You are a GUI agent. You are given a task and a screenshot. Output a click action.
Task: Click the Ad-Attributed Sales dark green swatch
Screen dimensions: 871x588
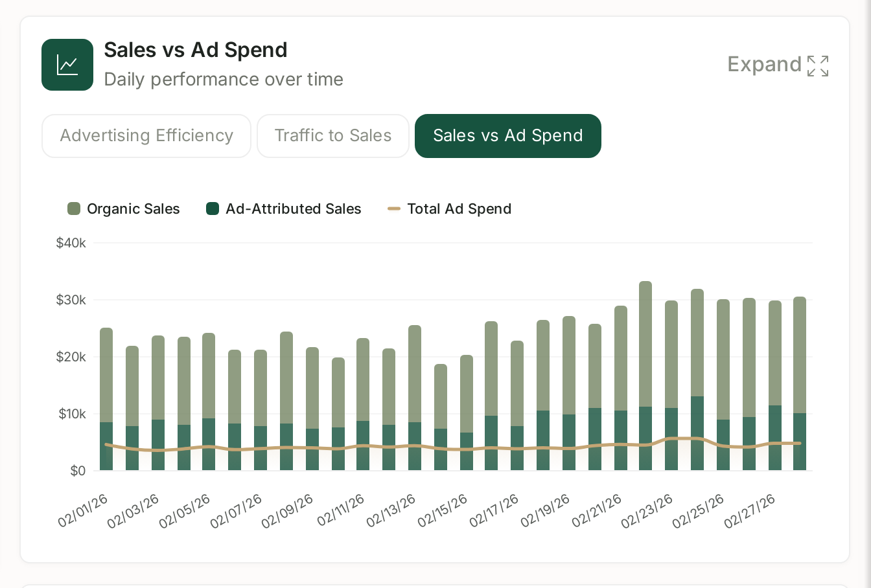(213, 209)
